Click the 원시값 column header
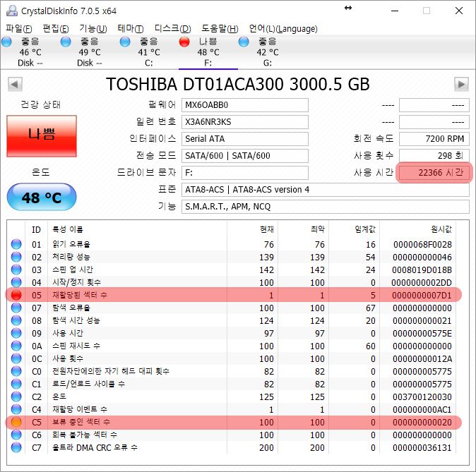 tap(417, 229)
